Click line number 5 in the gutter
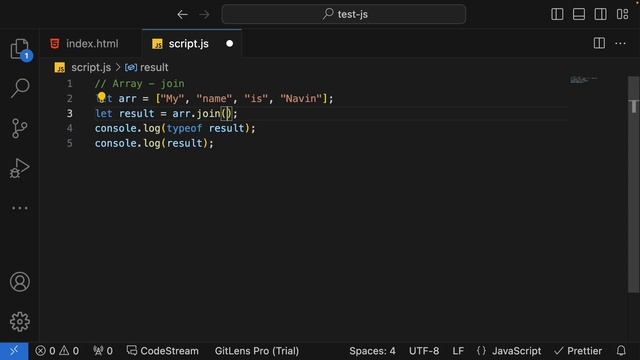Image resolution: width=640 pixels, height=360 pixels. (x=69, y=143)
